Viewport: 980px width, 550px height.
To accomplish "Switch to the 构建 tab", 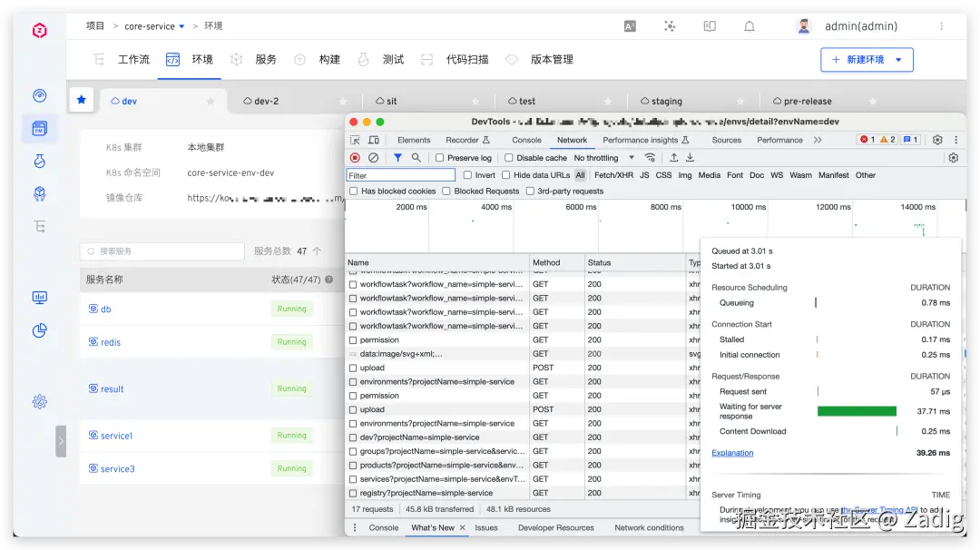I will (x=329, y=59).
